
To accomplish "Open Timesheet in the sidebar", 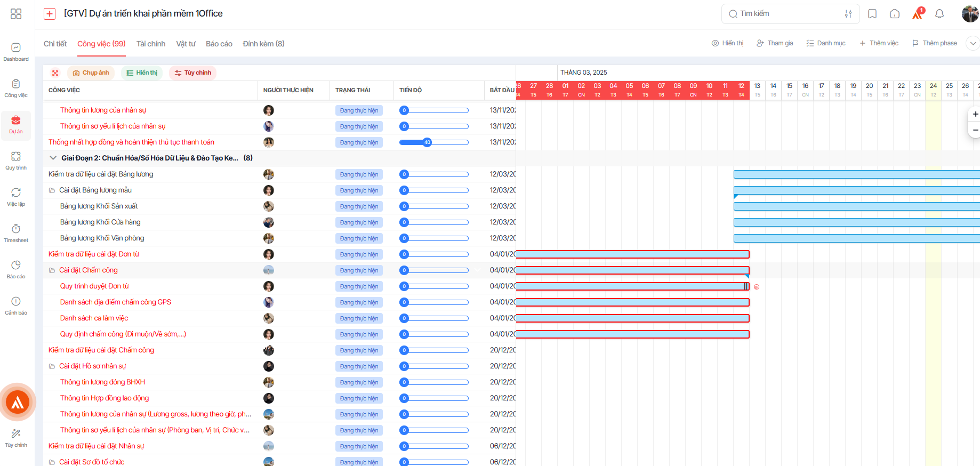I will click(16, 234).
